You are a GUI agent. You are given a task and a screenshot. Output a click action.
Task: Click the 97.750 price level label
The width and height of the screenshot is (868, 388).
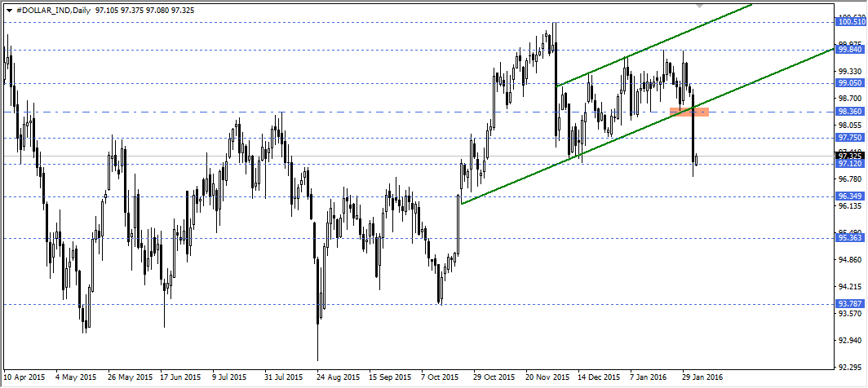pos(850,139)
